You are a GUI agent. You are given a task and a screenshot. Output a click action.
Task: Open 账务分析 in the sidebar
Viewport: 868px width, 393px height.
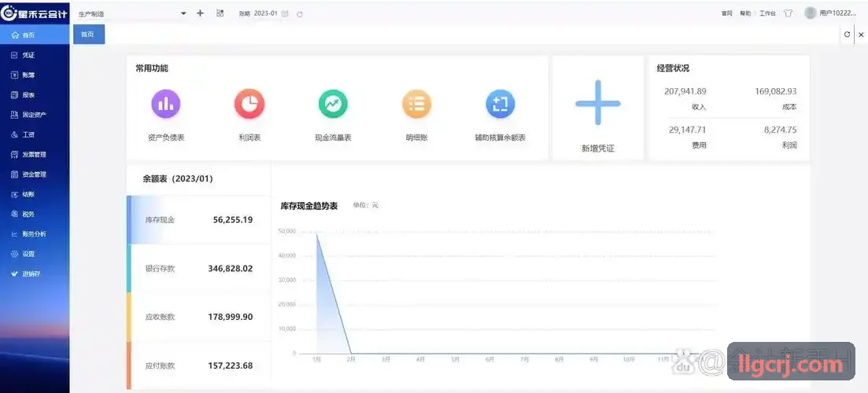tap(35, 234)
